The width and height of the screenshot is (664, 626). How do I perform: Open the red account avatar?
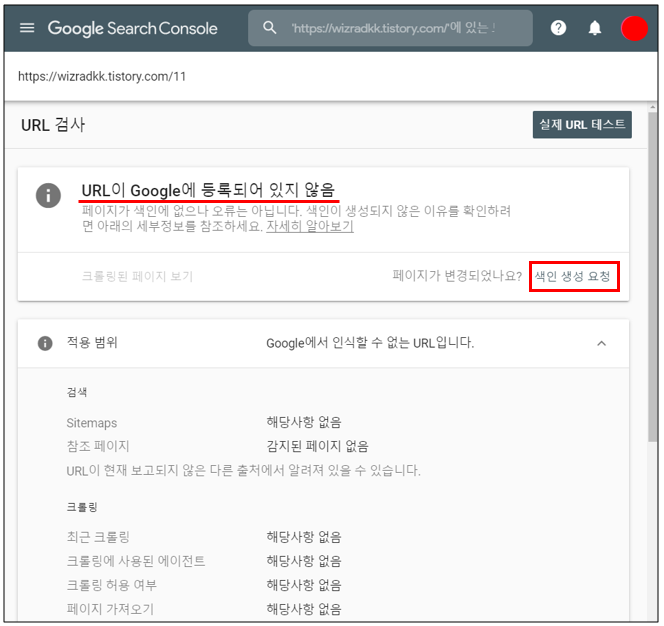tap(634, 28)
